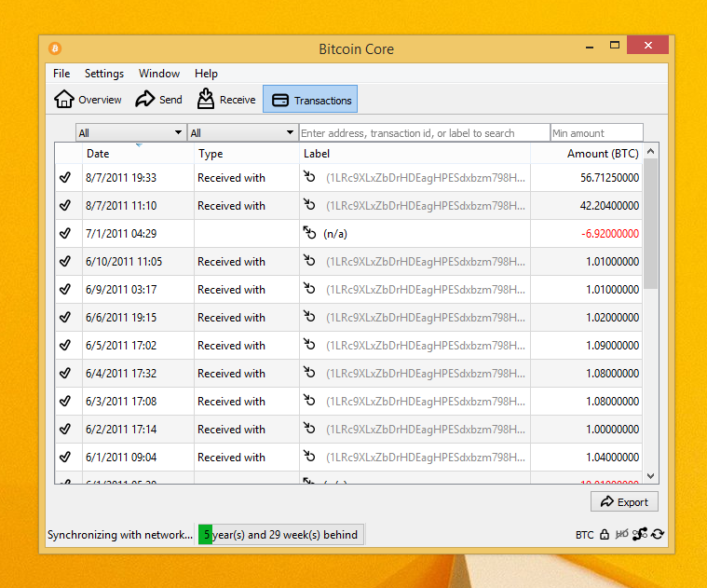Click the amount 42.20400000
Viewport: 707px width, 588px height.
click(609, 206)
